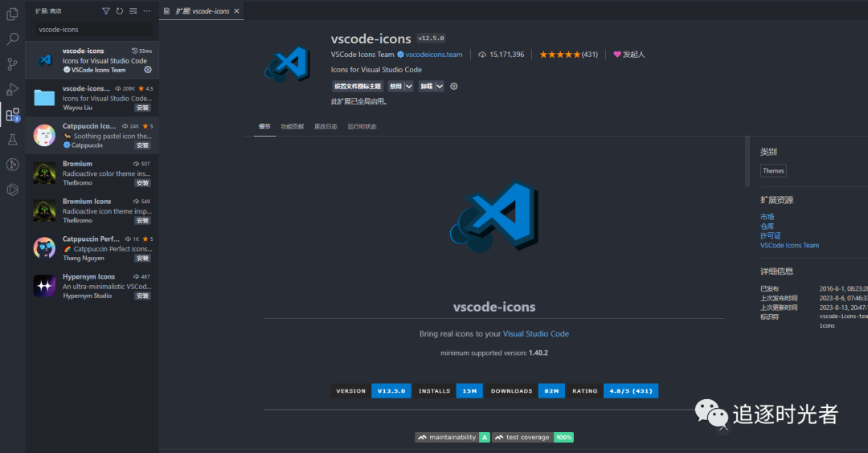868x453 pixels.
Task: Close the vscode-icons extension tab
Action: pos(237,11)
